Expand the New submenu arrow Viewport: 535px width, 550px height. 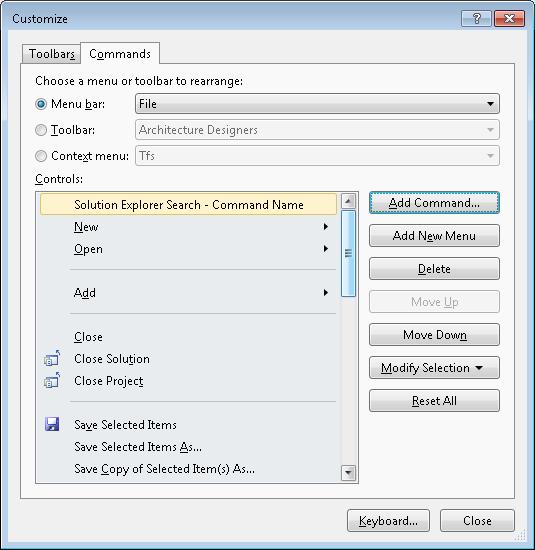click(x=326, y=227)
